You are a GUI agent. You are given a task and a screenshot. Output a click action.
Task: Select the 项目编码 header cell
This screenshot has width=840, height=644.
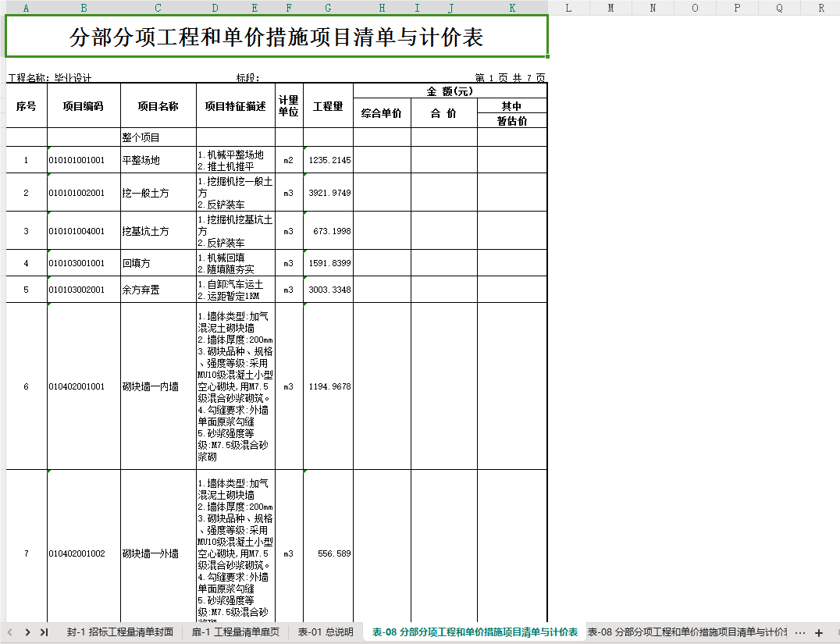(84, 105)
